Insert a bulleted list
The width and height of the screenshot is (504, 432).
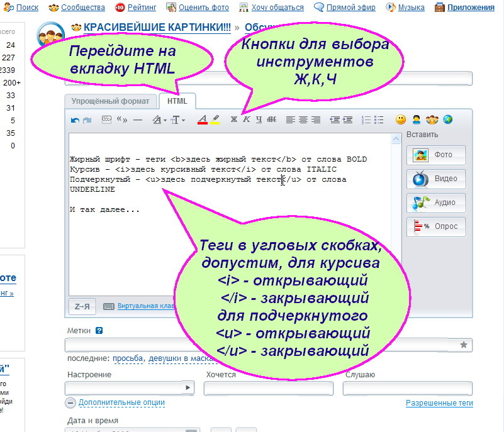tap(379, 120)
